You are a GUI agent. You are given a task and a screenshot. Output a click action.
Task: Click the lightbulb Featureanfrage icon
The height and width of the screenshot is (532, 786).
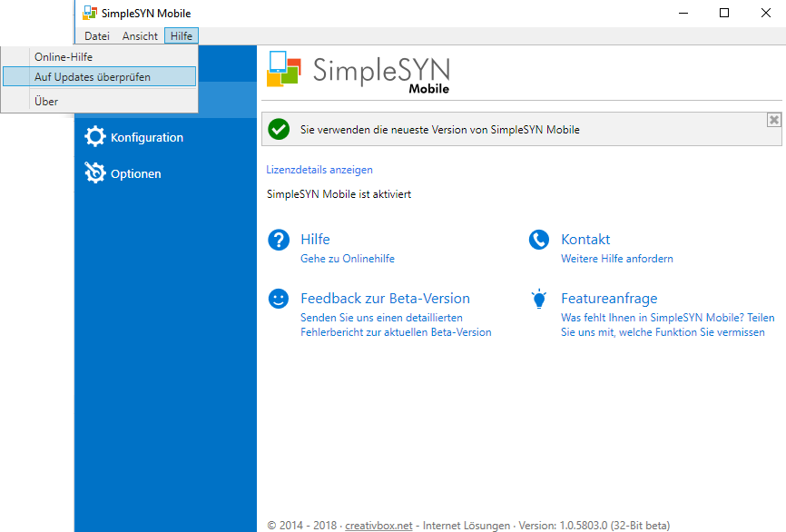click(539, 299)
